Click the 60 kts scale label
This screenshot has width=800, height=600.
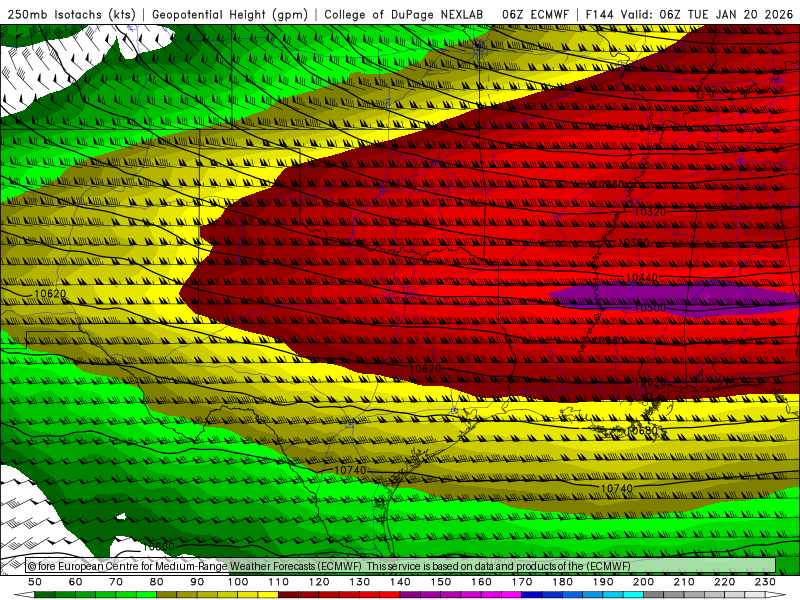point(75,582)
